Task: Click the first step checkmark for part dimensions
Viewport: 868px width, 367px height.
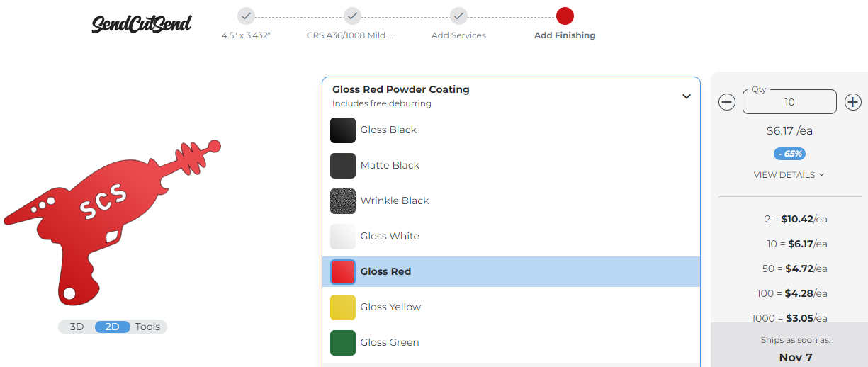Action: coord(246,16)
